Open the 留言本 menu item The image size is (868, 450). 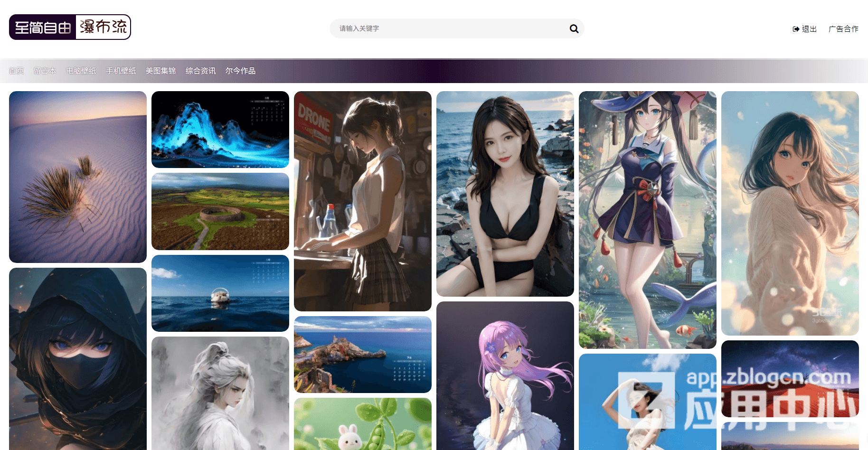(x=45, y=71)
